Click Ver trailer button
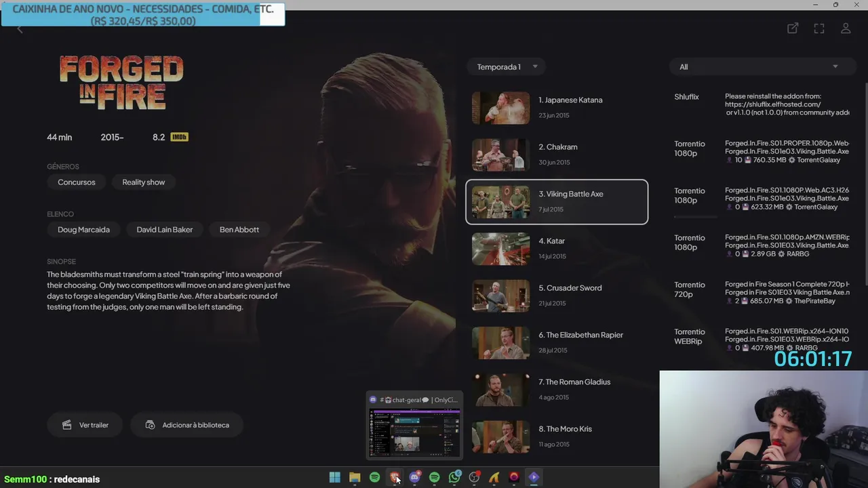 [85, 425]
